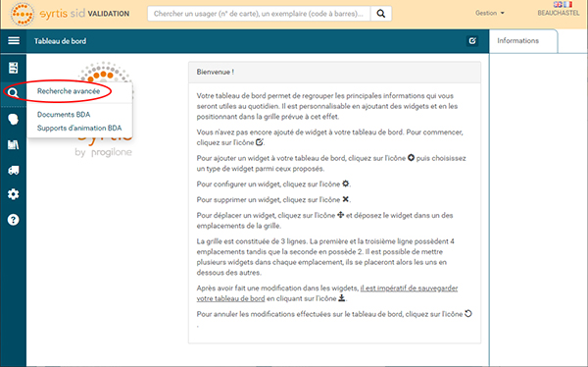The width and height of the screenshot is (588, 367).
Task: Switch to the Informations tab
Action: (x=517, y=40)
